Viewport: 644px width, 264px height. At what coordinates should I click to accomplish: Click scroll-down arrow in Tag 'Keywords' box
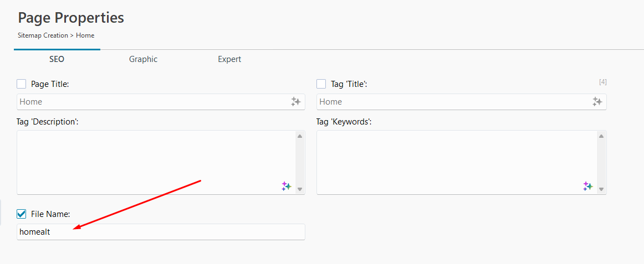601,189
